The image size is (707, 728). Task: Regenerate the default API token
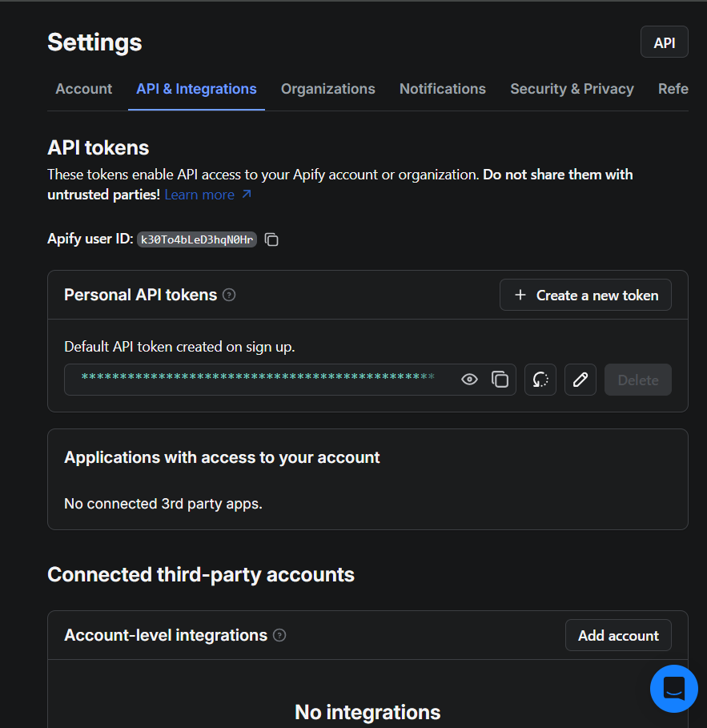540,380
